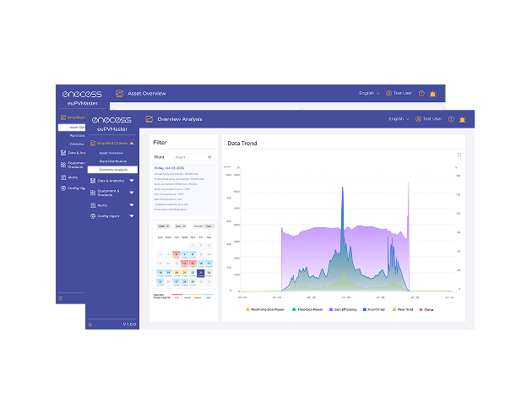
Task: Click the alarm bell icon in front window
Action: (x=461, y=120)
